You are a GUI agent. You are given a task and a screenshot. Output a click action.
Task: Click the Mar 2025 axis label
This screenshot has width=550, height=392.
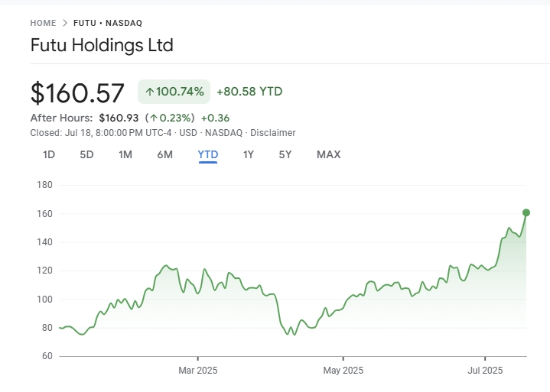pyautogui.click(x=198, y=371)
